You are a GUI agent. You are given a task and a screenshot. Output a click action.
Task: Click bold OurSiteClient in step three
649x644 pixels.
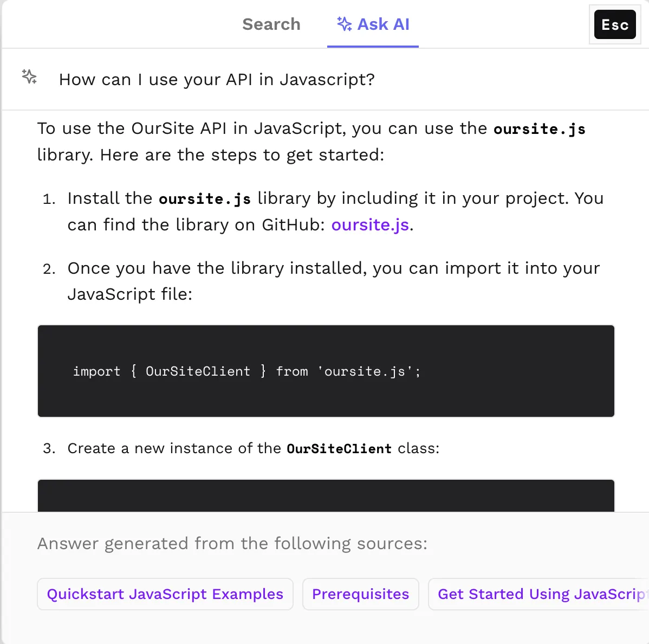pos(339,448)
